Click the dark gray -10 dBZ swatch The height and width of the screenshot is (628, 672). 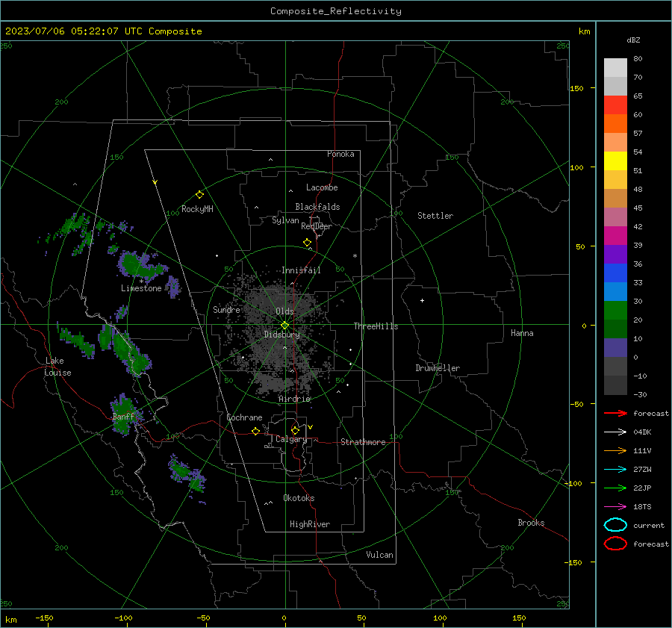pyautogui.click(x=615, y=385)
